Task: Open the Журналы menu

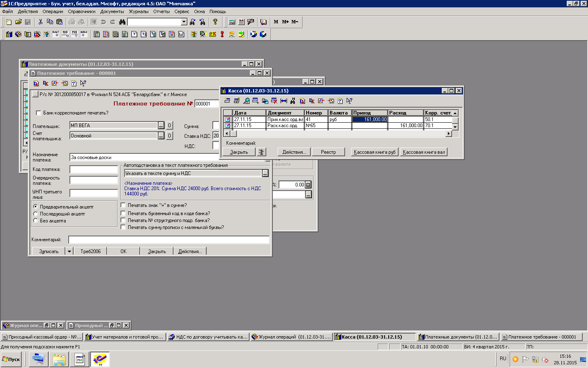Action: [x=138, y=11]
